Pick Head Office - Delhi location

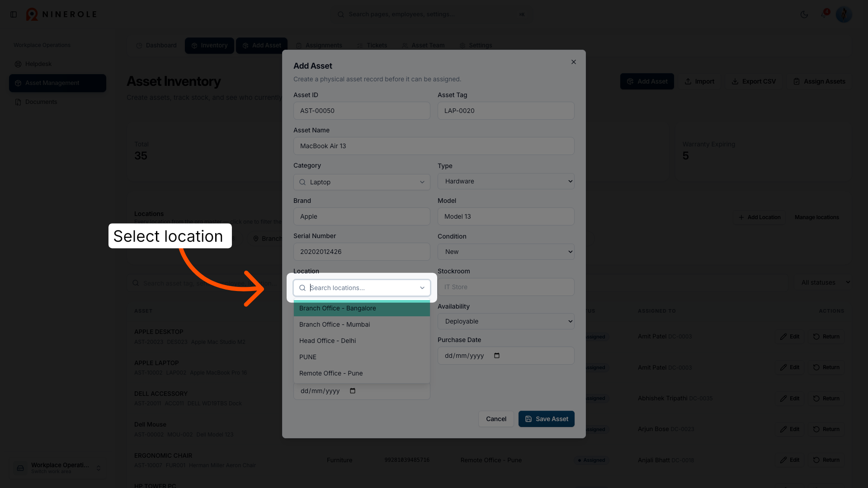(x=362, y=341)
